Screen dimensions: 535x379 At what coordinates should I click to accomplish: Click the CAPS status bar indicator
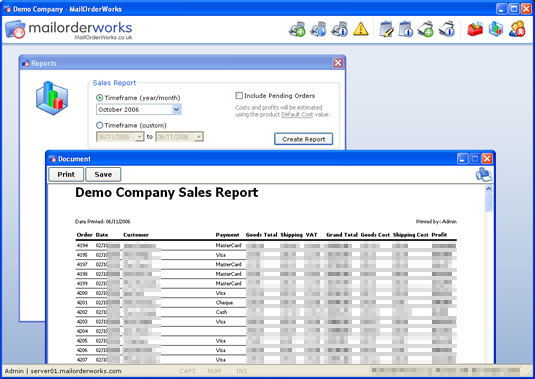(188, 371)
